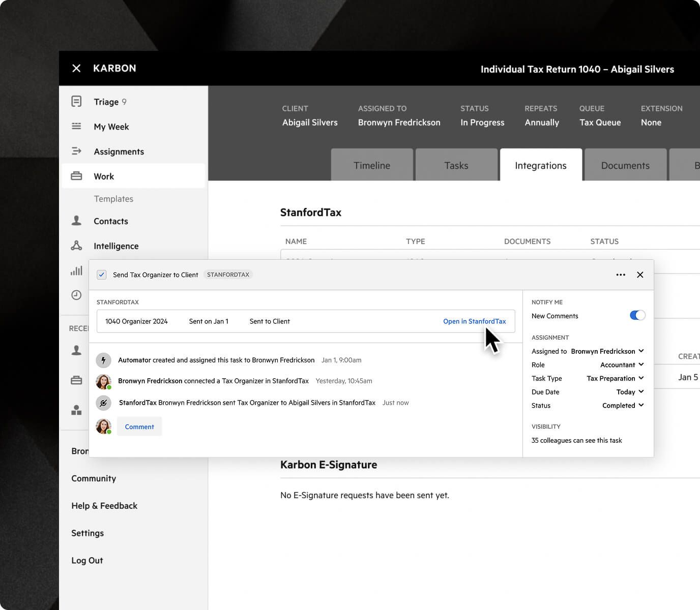Screen dimensions: 700x610
Task: Toggle the New Comments notification switch
Action: (x=637, y=315)
